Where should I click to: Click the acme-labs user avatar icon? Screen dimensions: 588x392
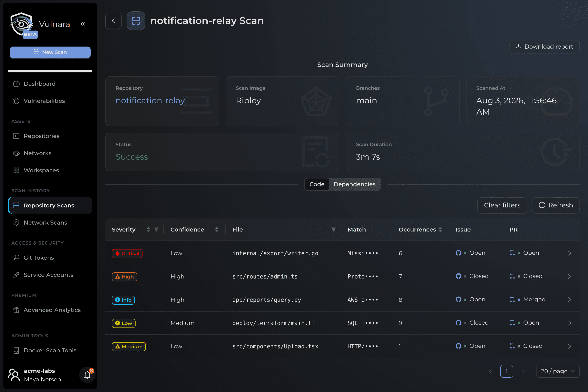pos(14,375)
